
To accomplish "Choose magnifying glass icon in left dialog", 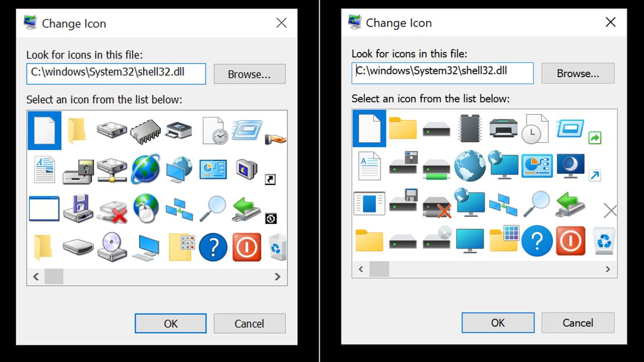I will pos(213,209).
